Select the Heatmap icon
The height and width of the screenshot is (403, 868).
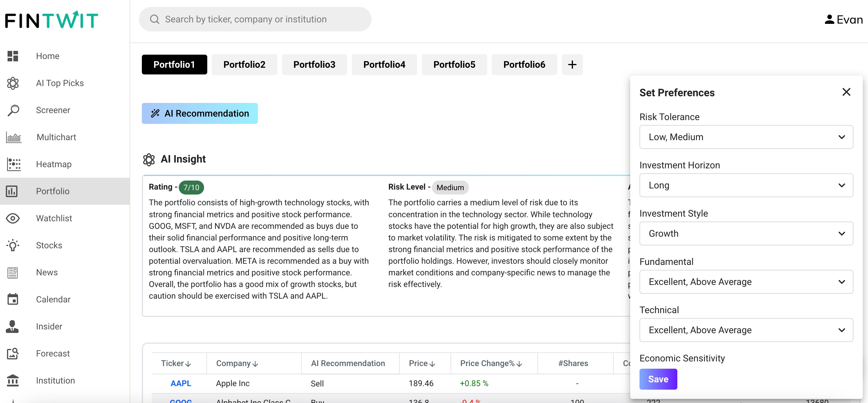[13, 164]
